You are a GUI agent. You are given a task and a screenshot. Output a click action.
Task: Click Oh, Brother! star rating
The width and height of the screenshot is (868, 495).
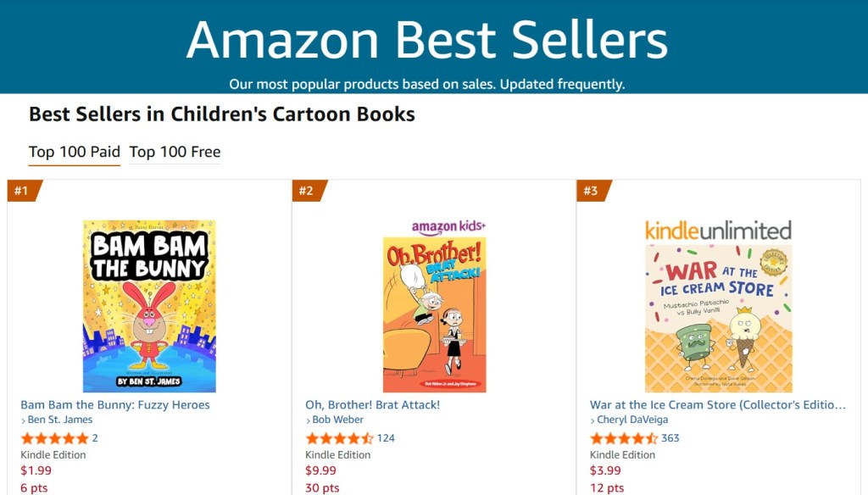click(339, 438)
